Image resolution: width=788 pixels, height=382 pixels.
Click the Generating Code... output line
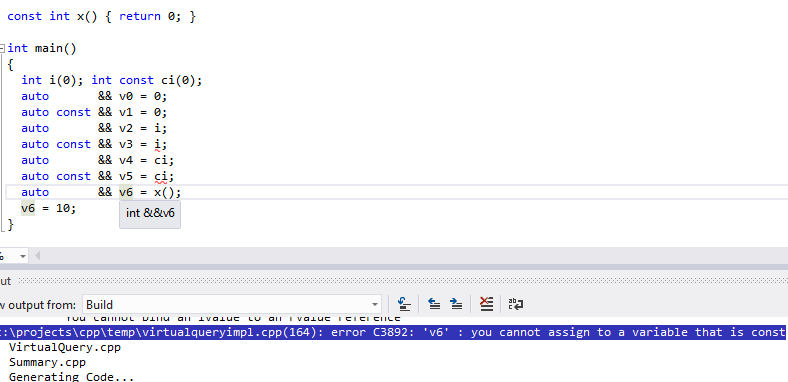(x=71, y=376)
